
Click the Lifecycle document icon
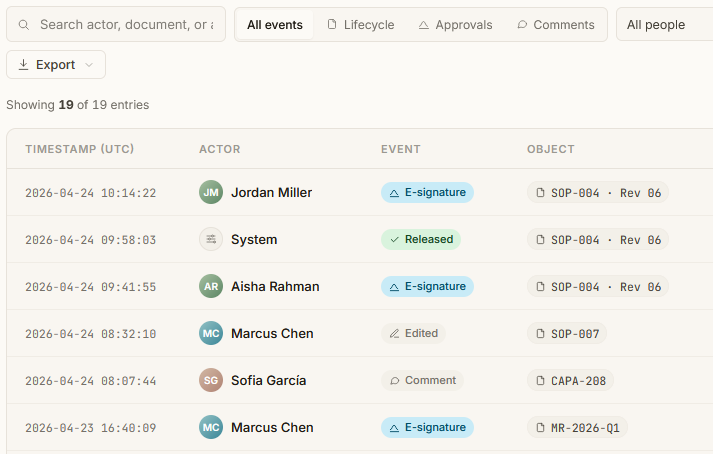pos(332,24)
